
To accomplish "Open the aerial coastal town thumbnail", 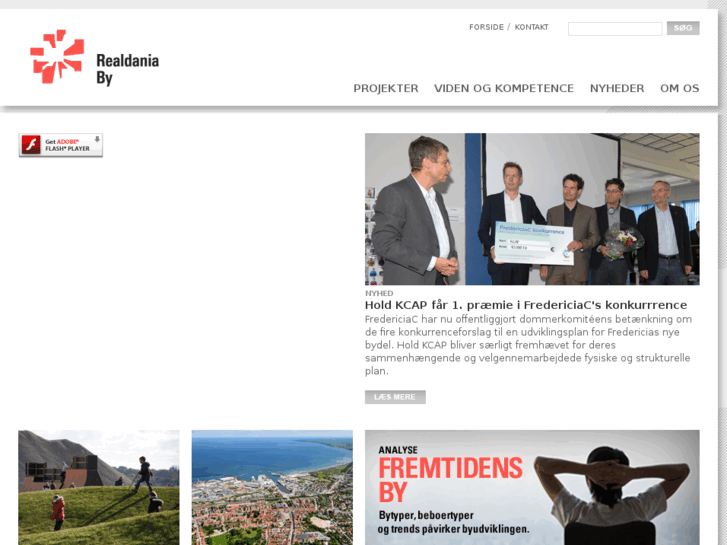I will click(x=272, y=487).
